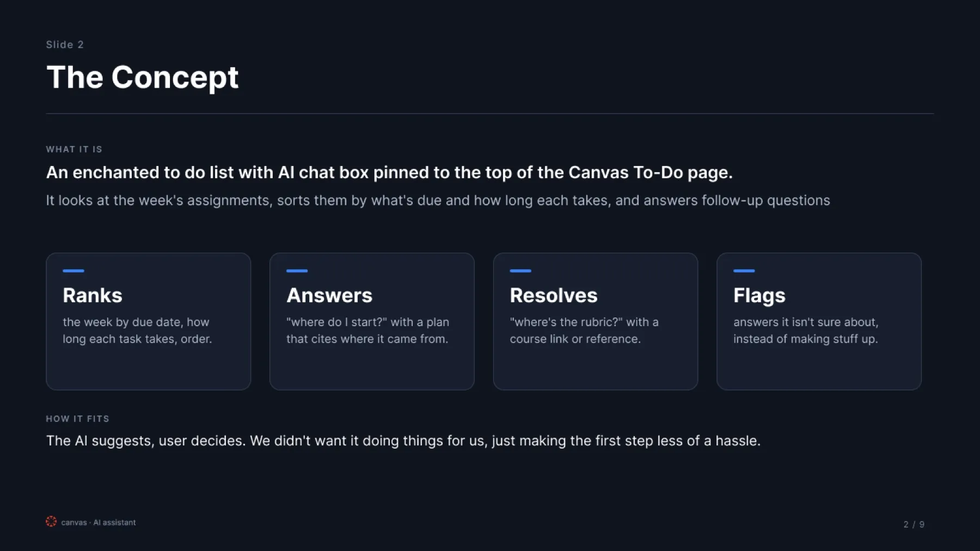The width and height of the screenshot is (980, 551).
Task: Click the Slide 2 label
Action: coord(65,45)
